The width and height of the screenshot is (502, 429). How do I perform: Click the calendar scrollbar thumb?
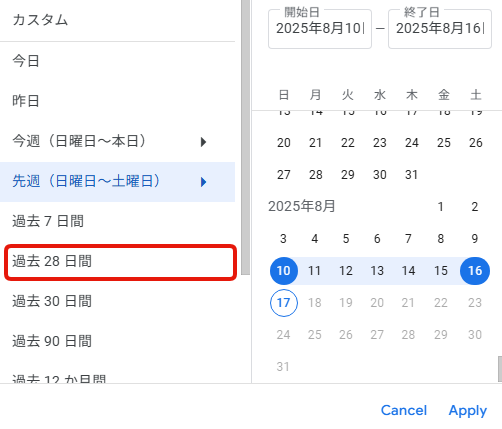click(x=500, y=369)
